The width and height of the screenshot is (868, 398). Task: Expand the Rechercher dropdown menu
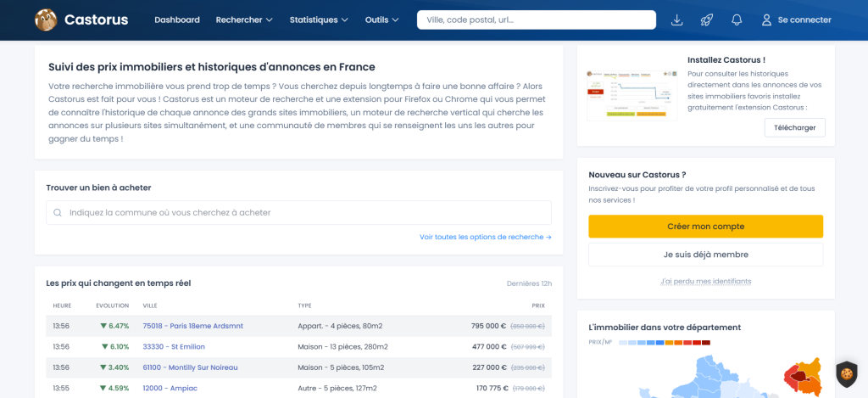244,20
